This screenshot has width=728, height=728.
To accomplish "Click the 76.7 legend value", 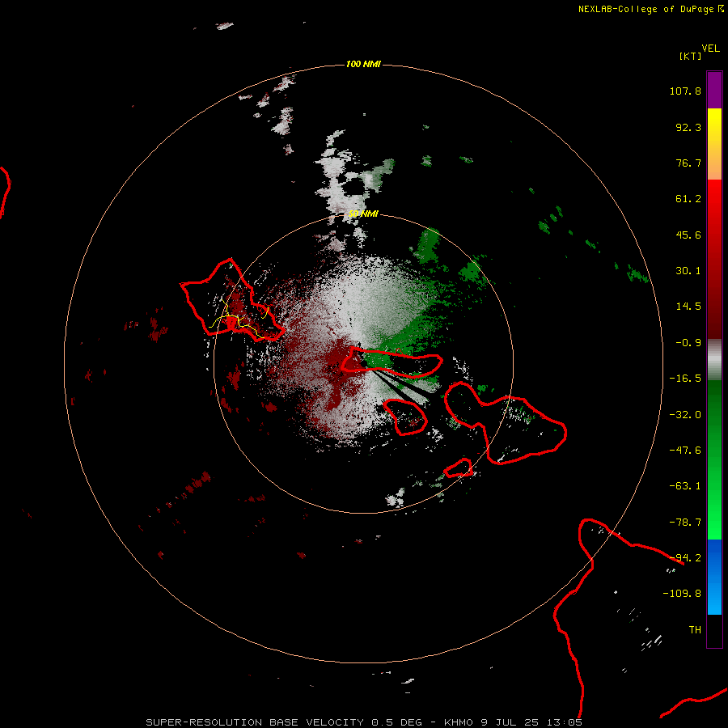I will click(x=688, y=163).
